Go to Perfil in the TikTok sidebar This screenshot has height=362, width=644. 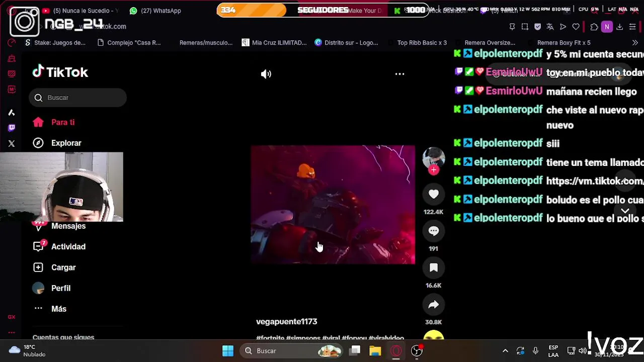click(51, 288)
